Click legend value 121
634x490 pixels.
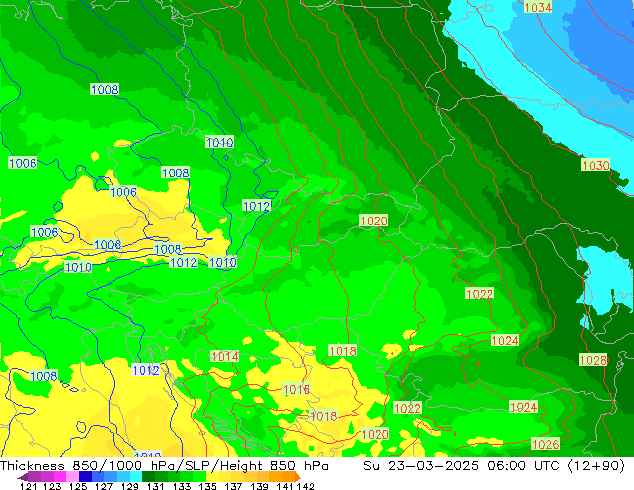point(29,486)
